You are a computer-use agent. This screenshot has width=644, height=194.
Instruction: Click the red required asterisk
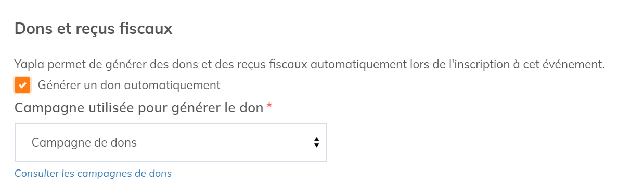pos(269,107)
